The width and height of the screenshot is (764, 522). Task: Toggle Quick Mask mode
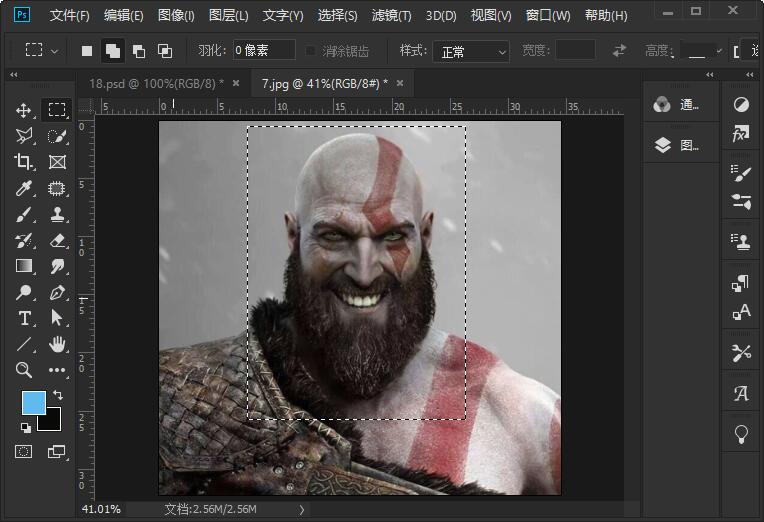23,451
